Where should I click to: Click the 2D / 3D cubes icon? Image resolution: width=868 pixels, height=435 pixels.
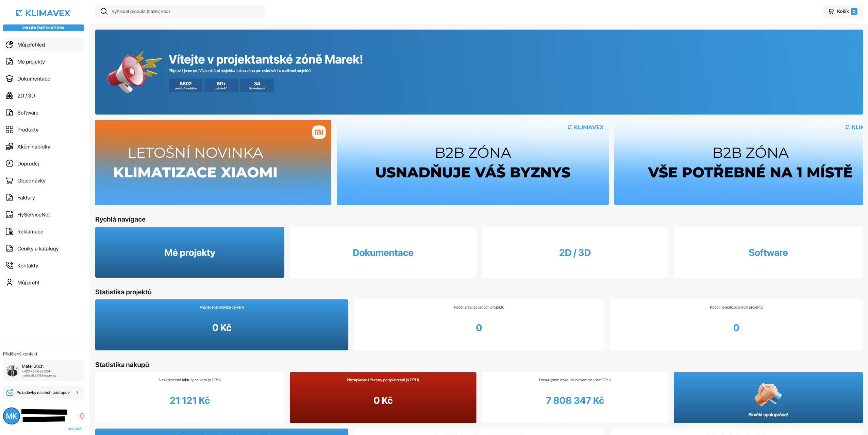pos(10,95)
